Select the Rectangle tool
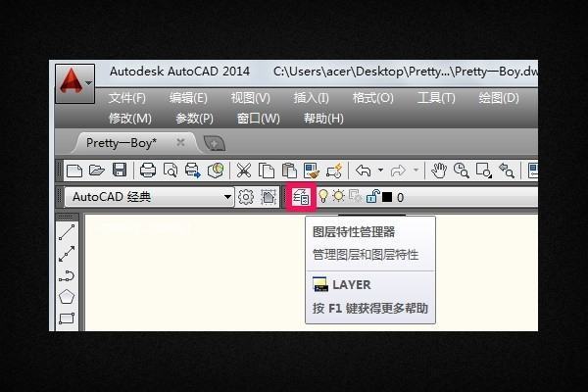Screen dimensions: 588x392 (x=67, y=318)
